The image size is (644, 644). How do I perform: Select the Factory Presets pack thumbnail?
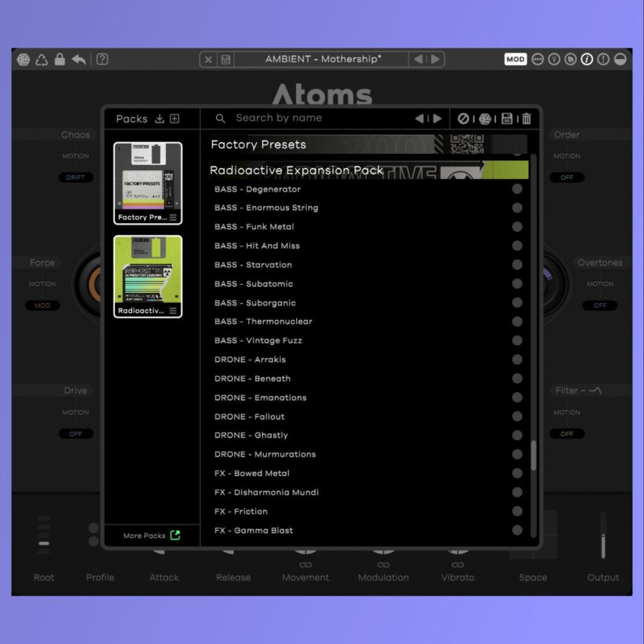(148, 183)
